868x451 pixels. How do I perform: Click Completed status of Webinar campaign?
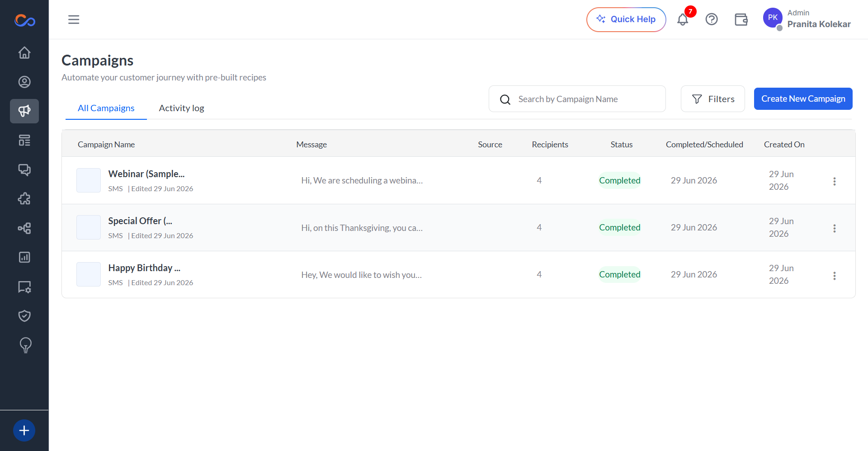tap(620, 180)
